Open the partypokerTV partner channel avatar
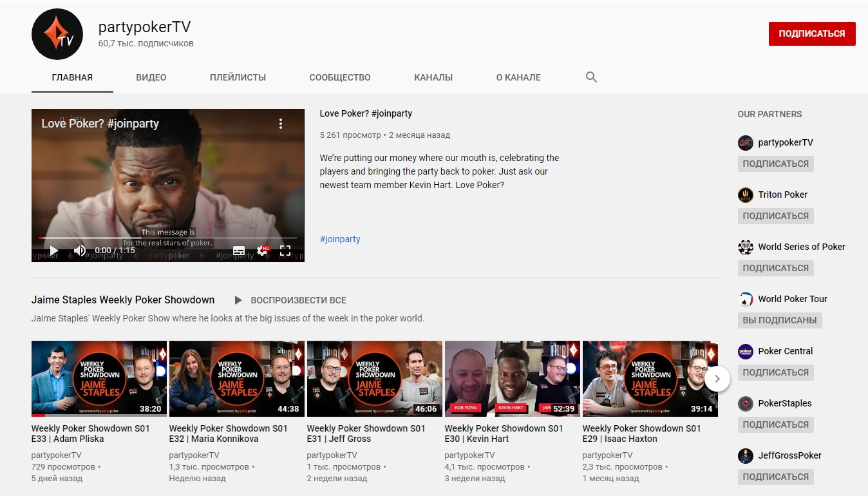 point(745,142)
